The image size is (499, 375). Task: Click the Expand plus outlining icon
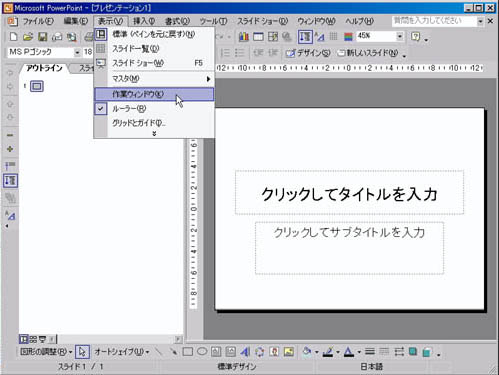(x=10, y=149)
